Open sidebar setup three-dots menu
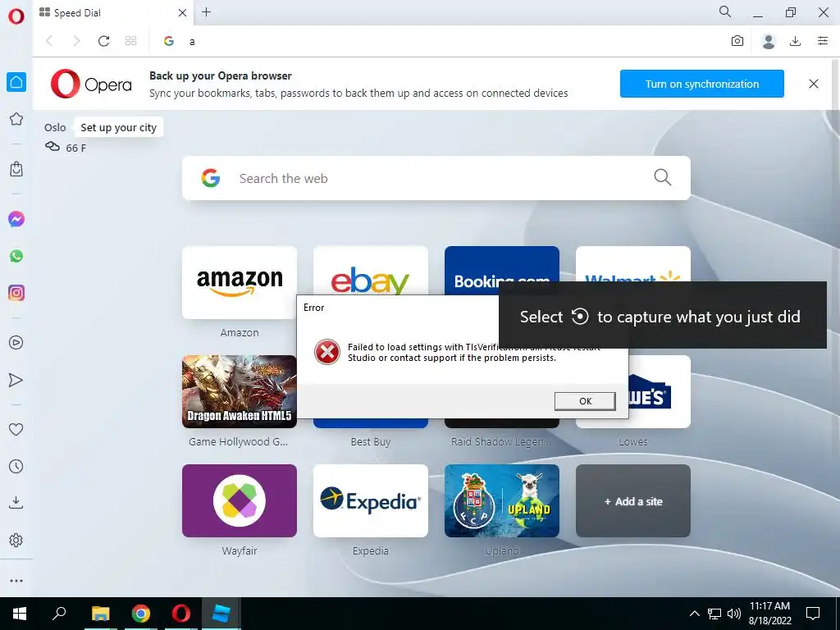 [16, 581]
